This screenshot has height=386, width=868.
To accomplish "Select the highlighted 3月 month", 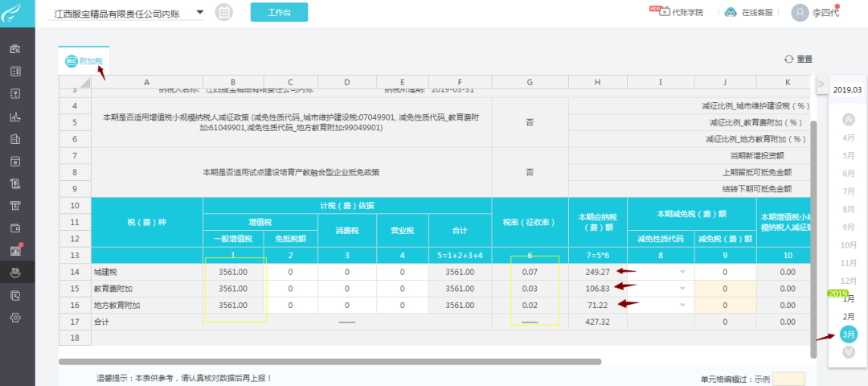I will [x=848, y=334].
